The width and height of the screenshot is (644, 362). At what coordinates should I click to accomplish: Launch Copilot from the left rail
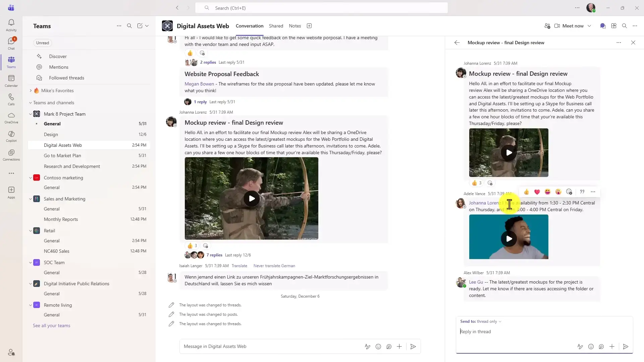click(11, 136)
